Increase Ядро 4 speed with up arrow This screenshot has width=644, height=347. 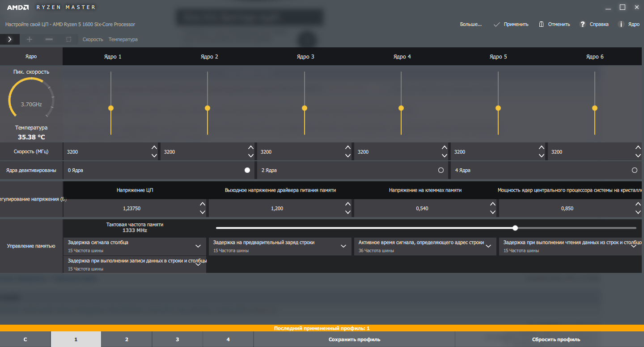tap(444, 148)
